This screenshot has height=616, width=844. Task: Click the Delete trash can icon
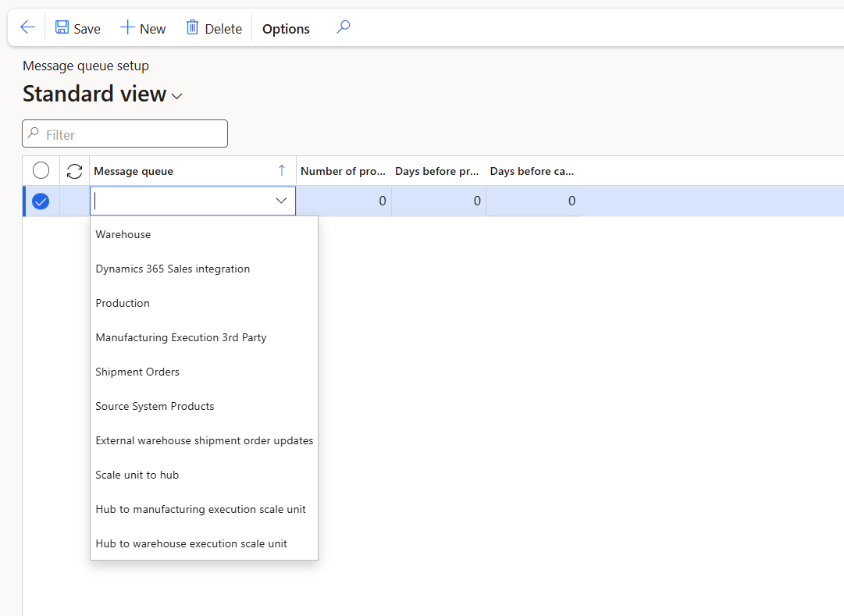(x=192, y=28)
